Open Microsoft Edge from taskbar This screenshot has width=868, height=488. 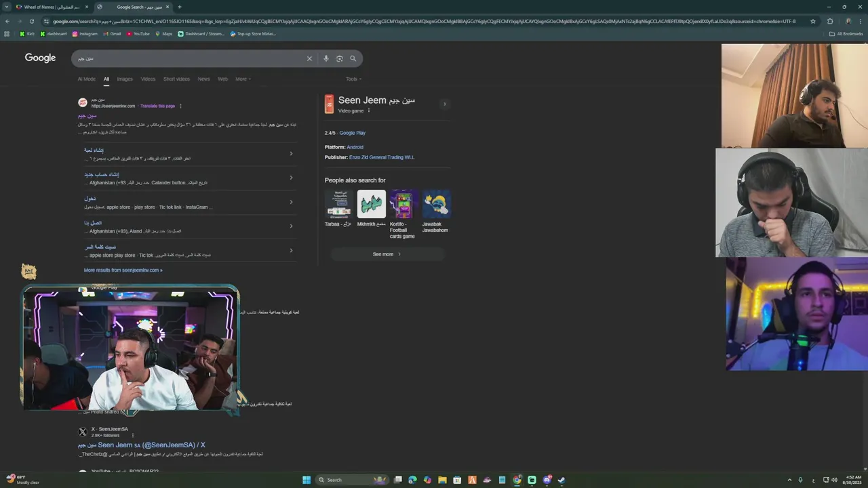[x=412, y=480]
